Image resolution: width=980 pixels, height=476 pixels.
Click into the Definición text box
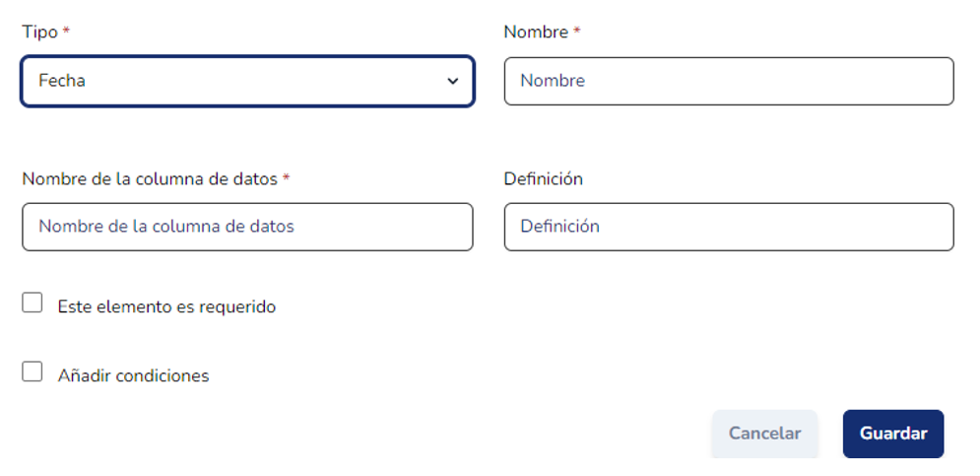click(x=729, y=227)
